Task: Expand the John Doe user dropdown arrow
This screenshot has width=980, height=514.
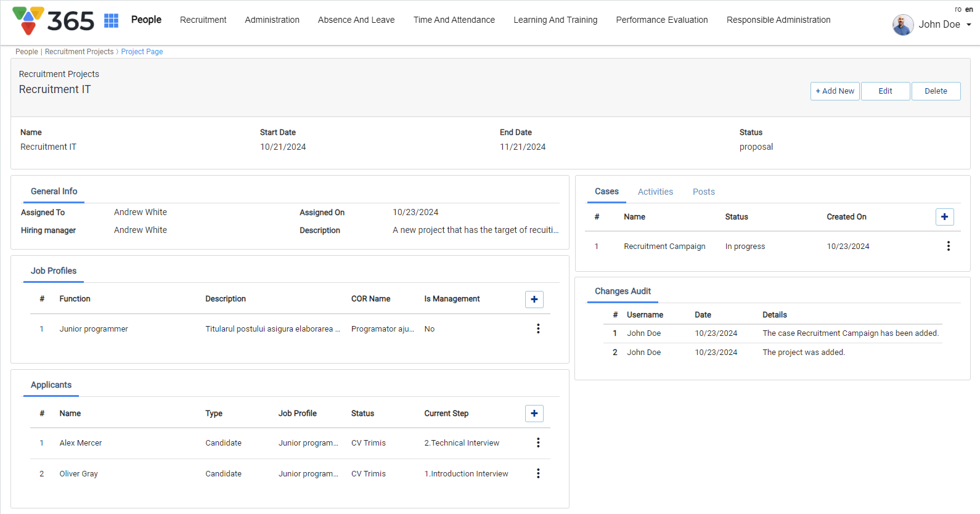Action: coord(969,25)
